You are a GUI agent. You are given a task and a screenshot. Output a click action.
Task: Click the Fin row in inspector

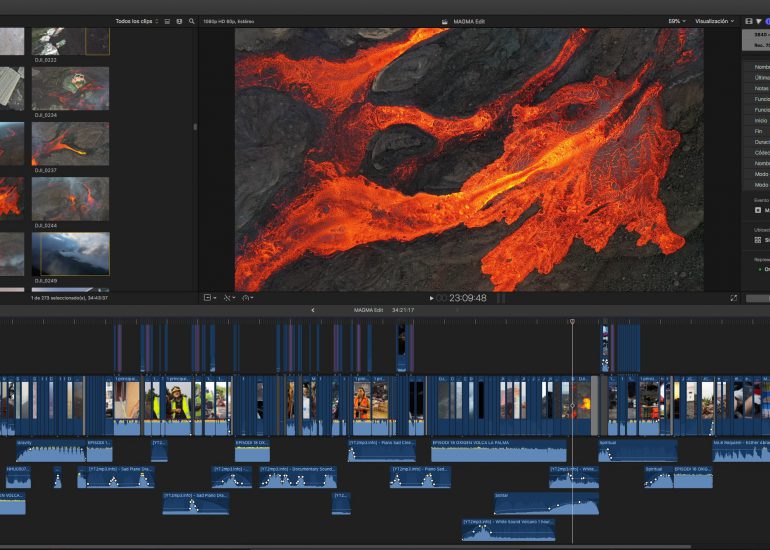[756, 131]
